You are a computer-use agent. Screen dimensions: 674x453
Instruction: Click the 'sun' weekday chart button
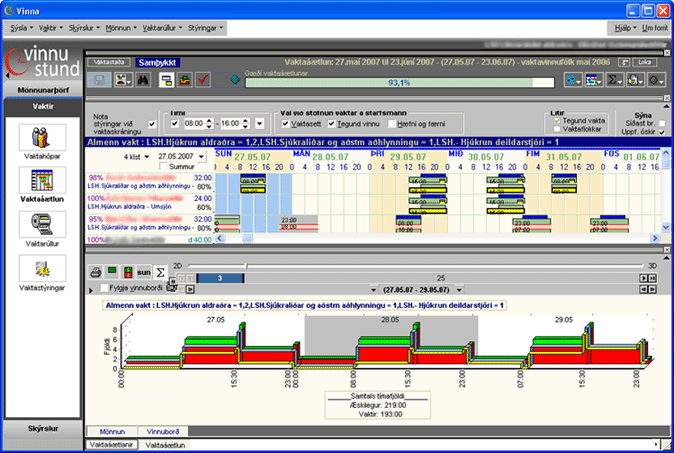click(x=144, y=272)
